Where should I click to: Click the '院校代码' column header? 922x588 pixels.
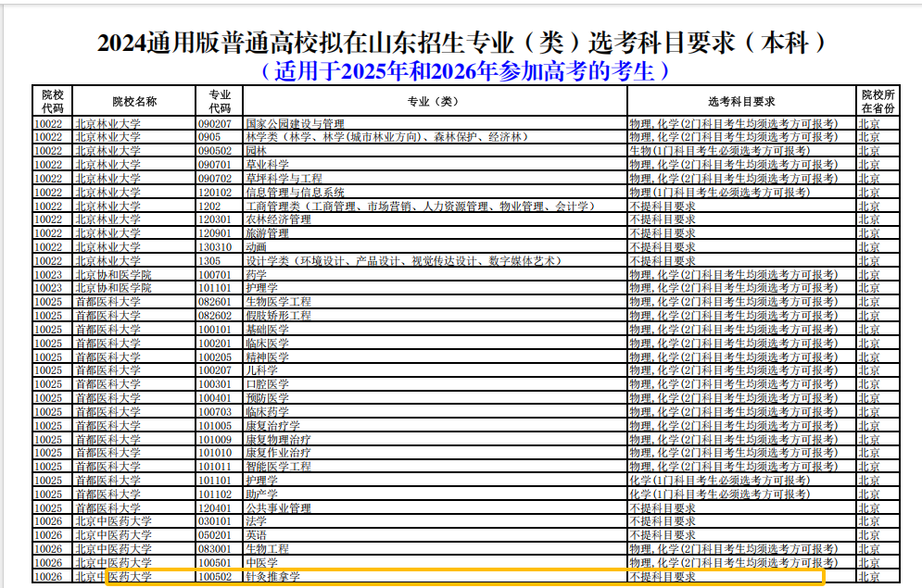52,101
